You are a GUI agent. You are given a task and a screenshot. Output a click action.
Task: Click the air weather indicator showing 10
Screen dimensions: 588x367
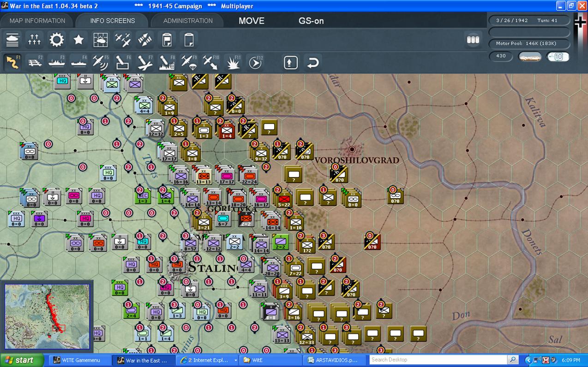point(558,57)
